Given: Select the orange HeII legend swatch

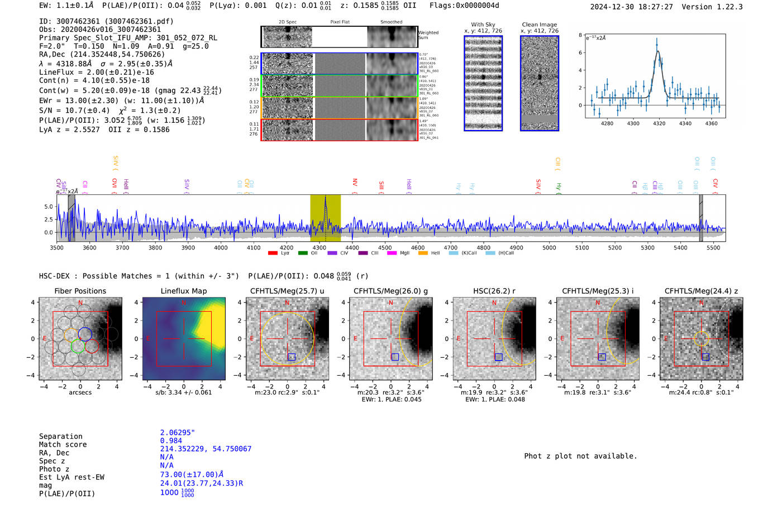Looking at the screenshot, I should coord(423,253).
